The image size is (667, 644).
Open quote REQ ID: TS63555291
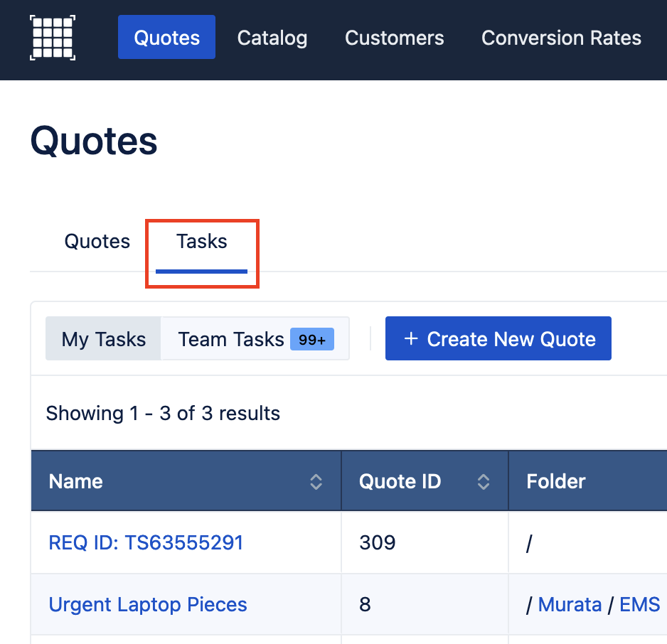click(146, 543)
